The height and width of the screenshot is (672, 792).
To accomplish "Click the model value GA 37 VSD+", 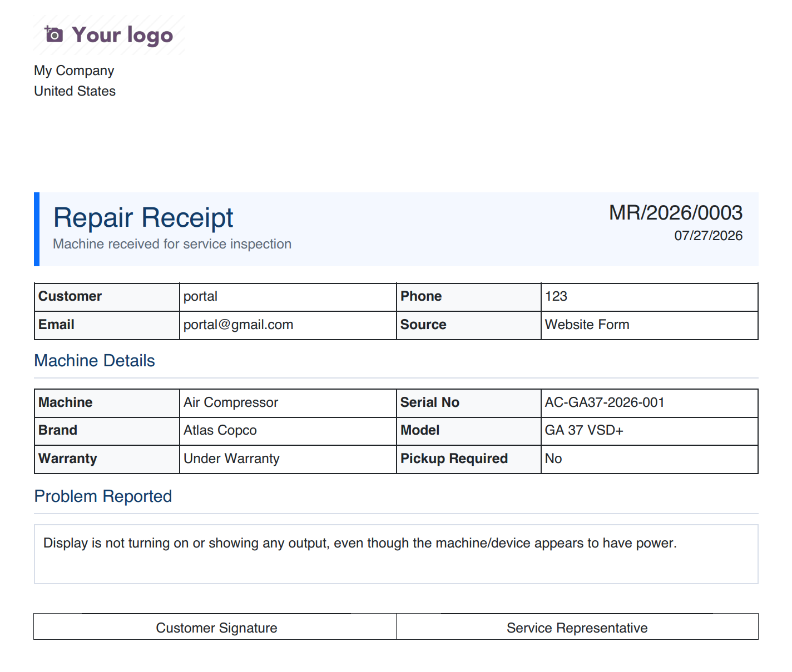I will [584, 430].
